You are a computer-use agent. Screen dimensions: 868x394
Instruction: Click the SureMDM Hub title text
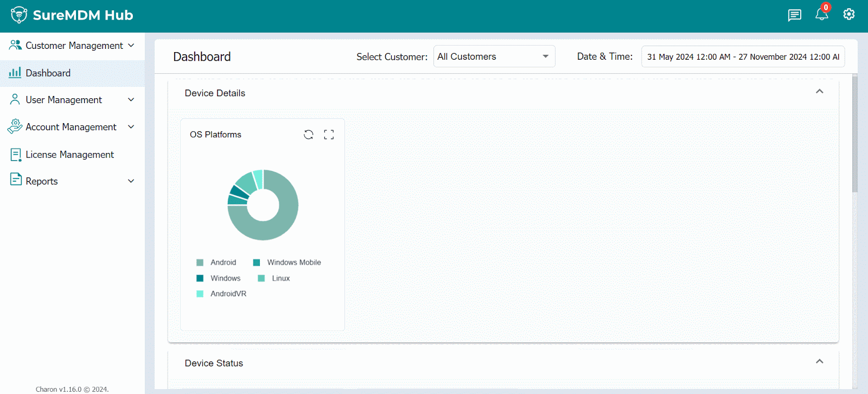click(83, 15)
